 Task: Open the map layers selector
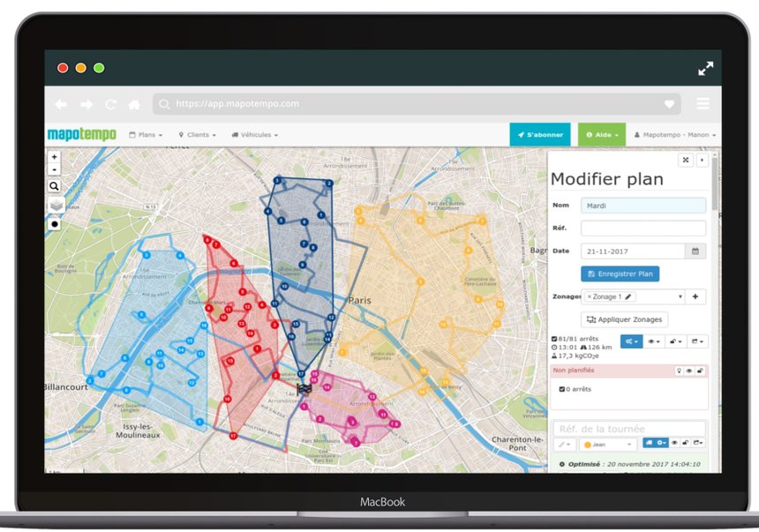(x=56, y=206)
